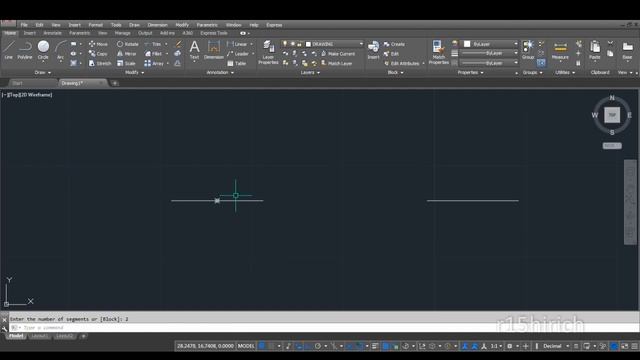Open status bar Customization menu icon

(x=634, y=346)
